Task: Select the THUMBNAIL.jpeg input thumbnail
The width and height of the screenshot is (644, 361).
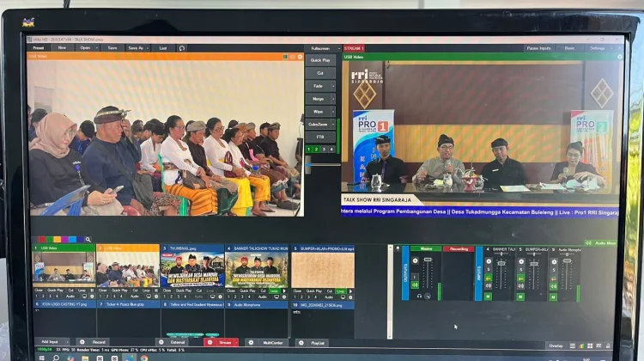Action: pos(192,269)
